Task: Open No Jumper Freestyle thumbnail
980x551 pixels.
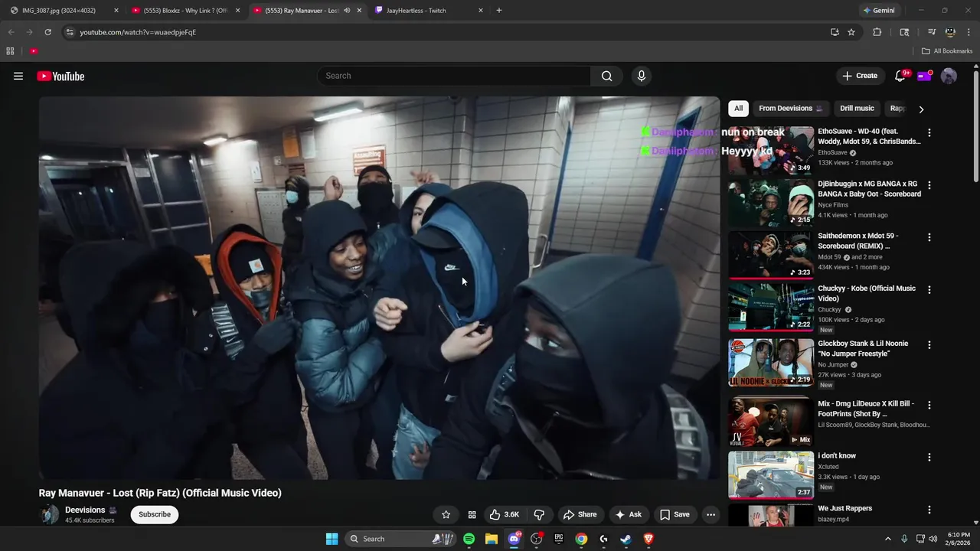Action: coord(771,362)
